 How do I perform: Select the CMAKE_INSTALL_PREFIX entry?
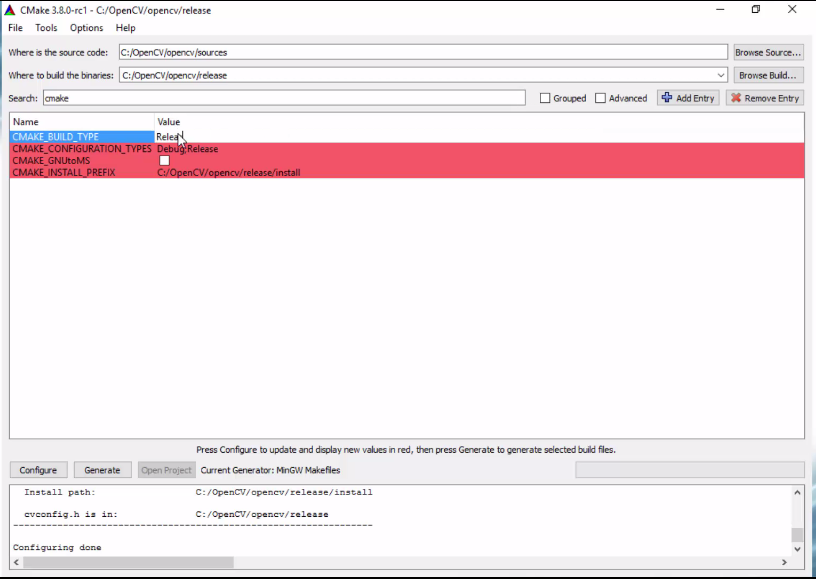click(63, 173)
